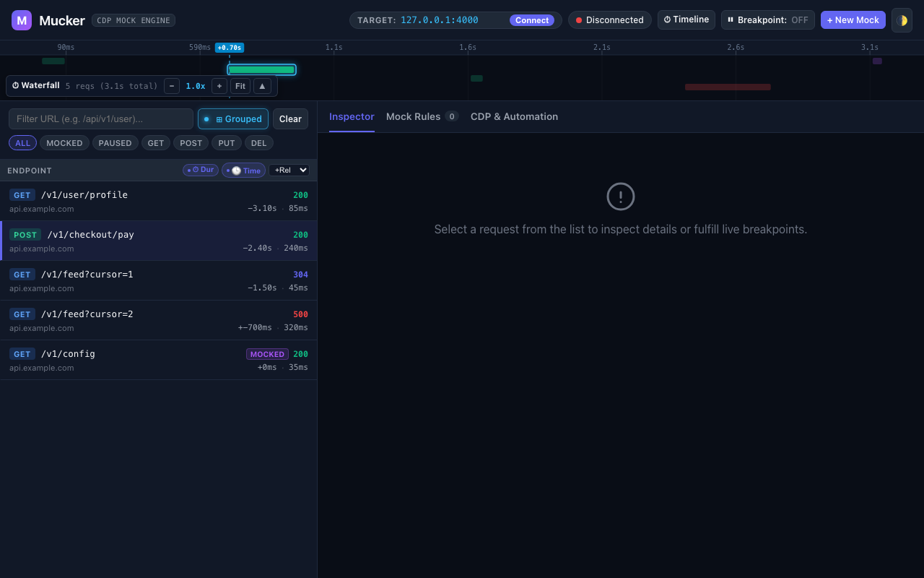
Task: Click the 500 status code
Action: [300, 314]
